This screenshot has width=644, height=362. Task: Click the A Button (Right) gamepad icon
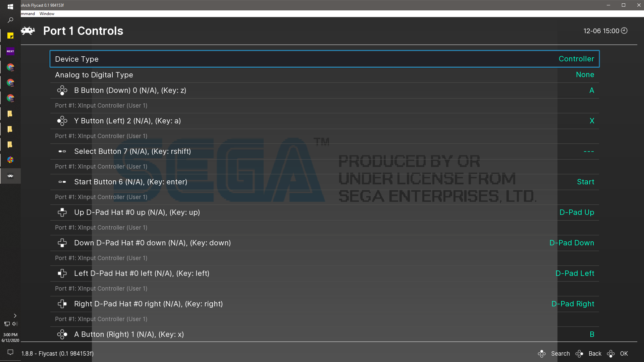[62, 335]
